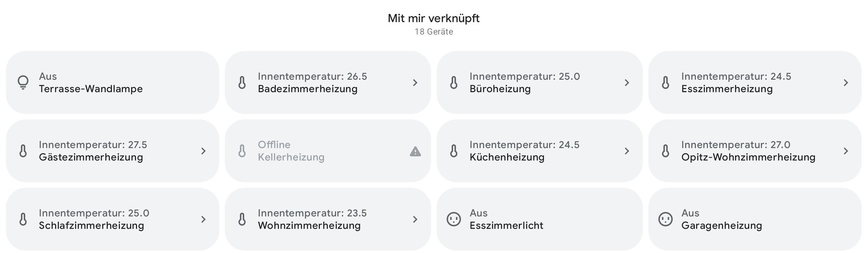Open the Wohnzimmerheizung tile label

309,225
